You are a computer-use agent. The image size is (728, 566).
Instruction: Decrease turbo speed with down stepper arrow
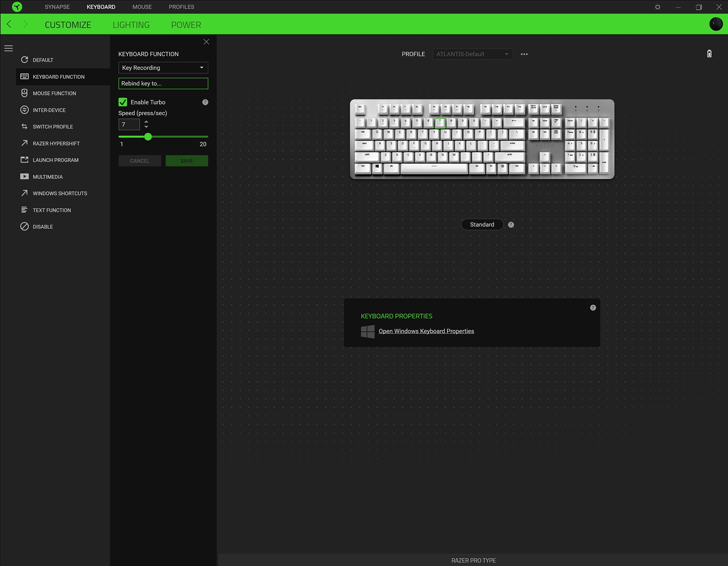tap(146, 127)
